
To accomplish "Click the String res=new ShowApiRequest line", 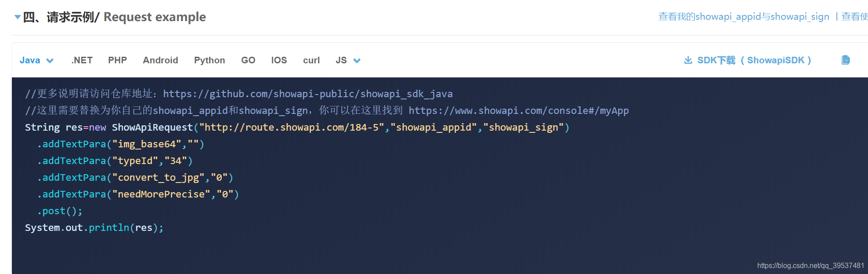I will 297,128.
